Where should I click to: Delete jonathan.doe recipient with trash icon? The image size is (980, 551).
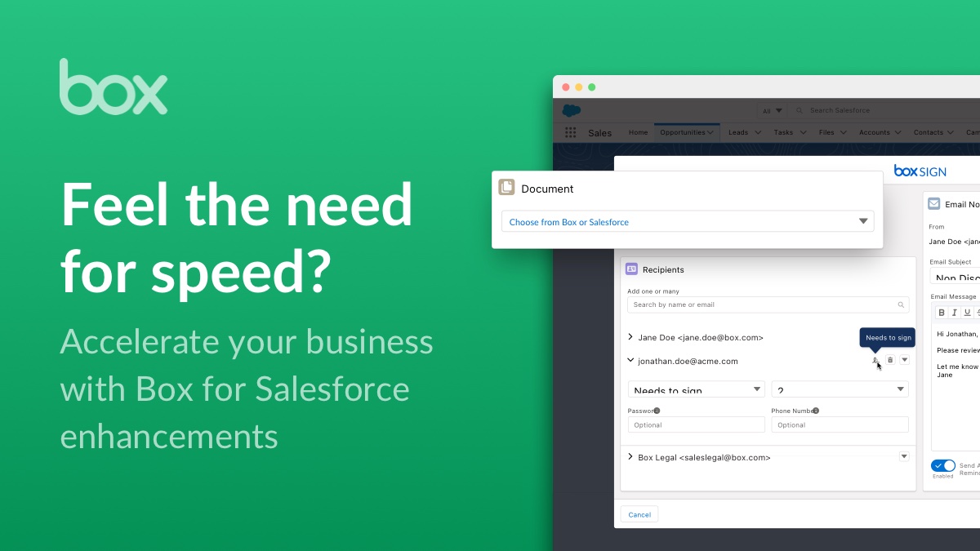click(x=889, y=359)
